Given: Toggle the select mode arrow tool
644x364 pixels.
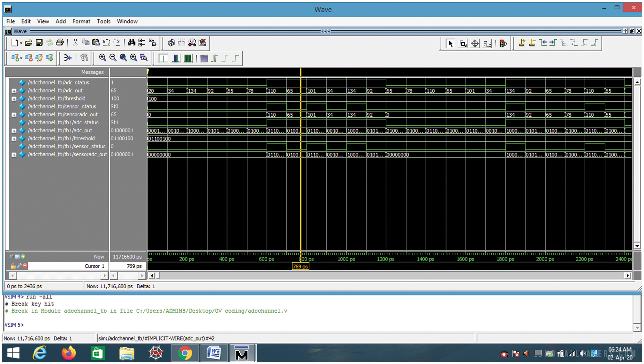Looking at the screenshot, I should [x=450, y=44].
